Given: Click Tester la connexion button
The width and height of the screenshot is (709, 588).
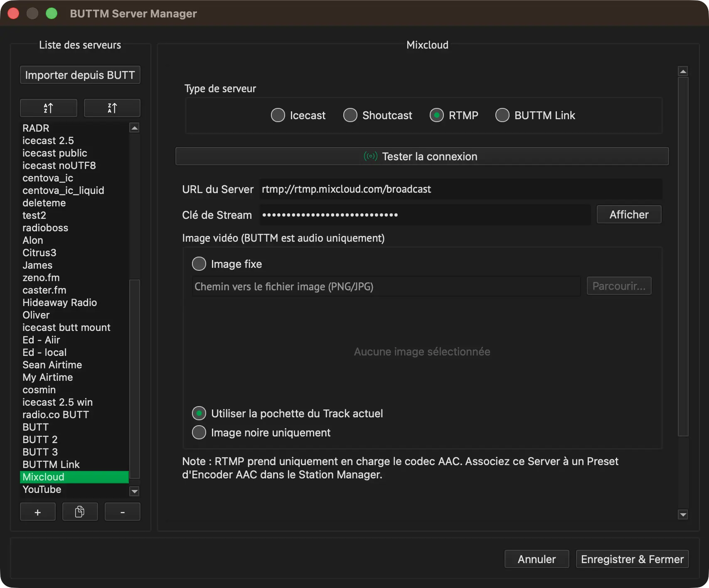Looking at the screenshot, I should pyautogui.click(x=422, y=156).
